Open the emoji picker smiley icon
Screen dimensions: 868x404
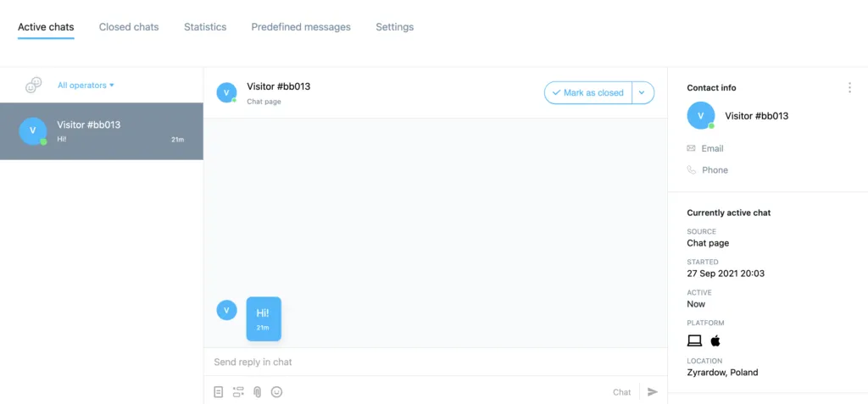click(277, 392)
